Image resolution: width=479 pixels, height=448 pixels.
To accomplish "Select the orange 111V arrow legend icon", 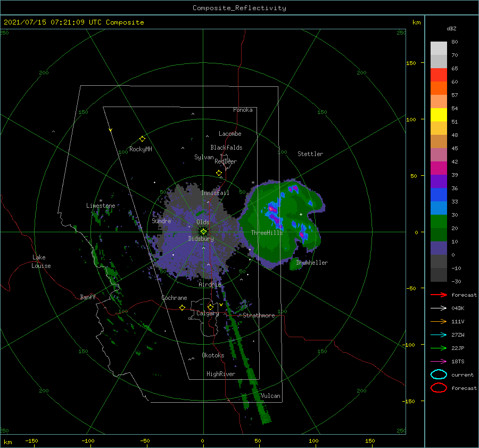I will pyautogui.click(x=439, y=321).
